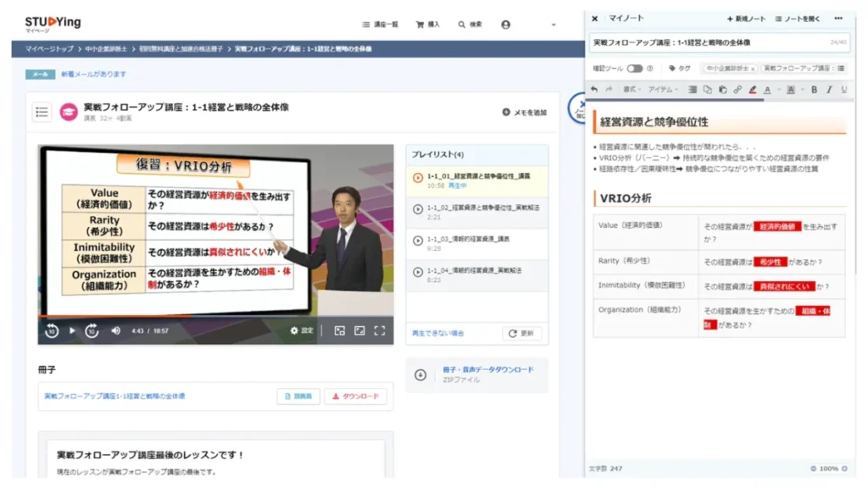Open 再生できない場合 help link
868x488 pixels.
pyautogui.click(x=438, y=333)
